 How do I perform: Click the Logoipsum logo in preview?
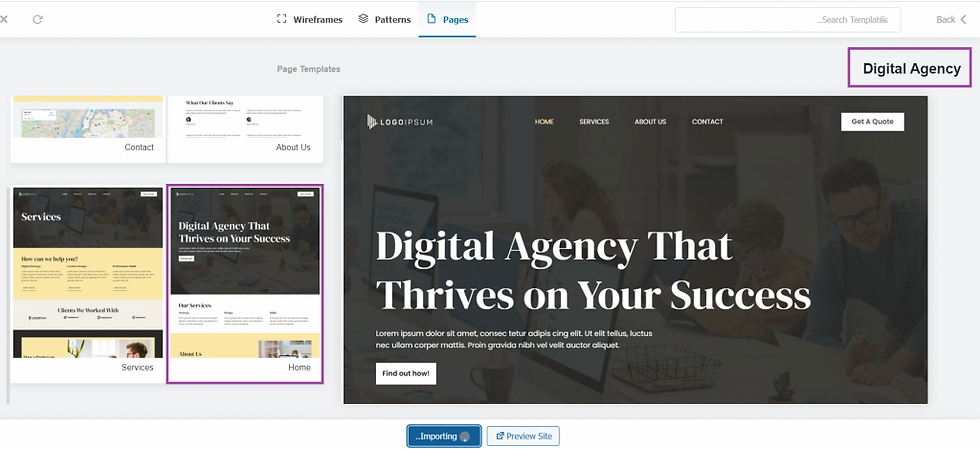click(x=399, y=122)
